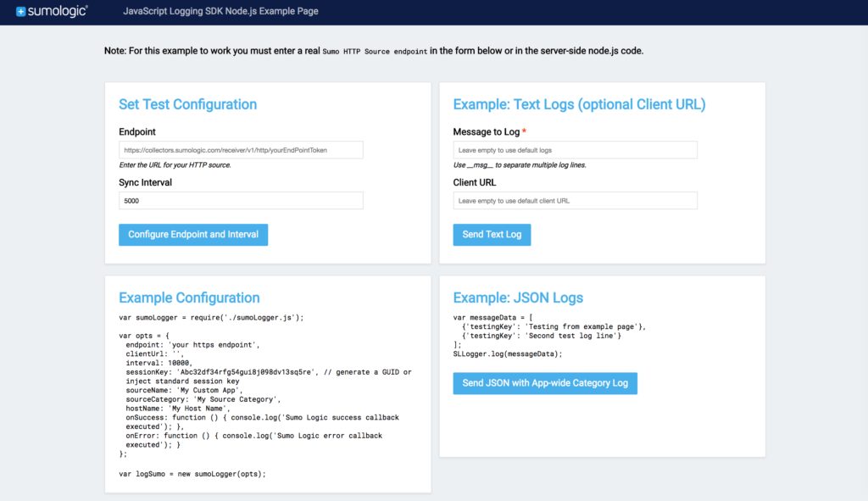Viewport: 868px width, 501px height.
Task: Click code line 'SLLogger.log(messageData);'
Action: point(508,353)
